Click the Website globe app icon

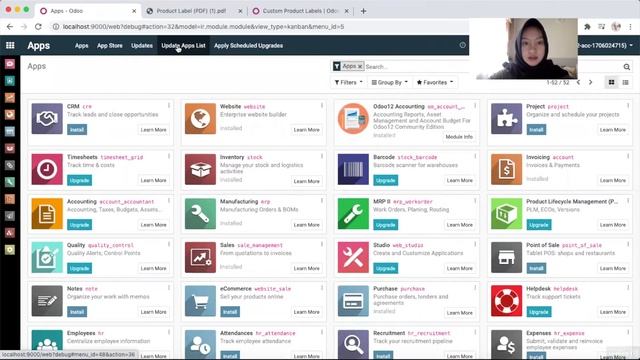[200, 119]
